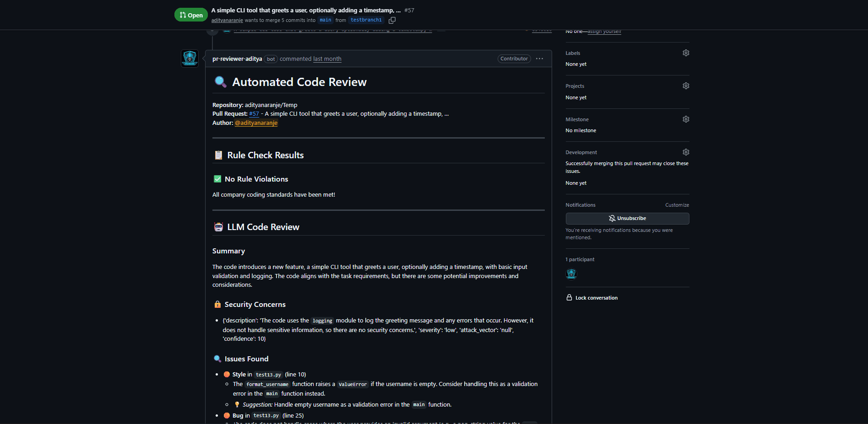
Task: Open the Projects settings gear
Action: (x=686, y=86)
